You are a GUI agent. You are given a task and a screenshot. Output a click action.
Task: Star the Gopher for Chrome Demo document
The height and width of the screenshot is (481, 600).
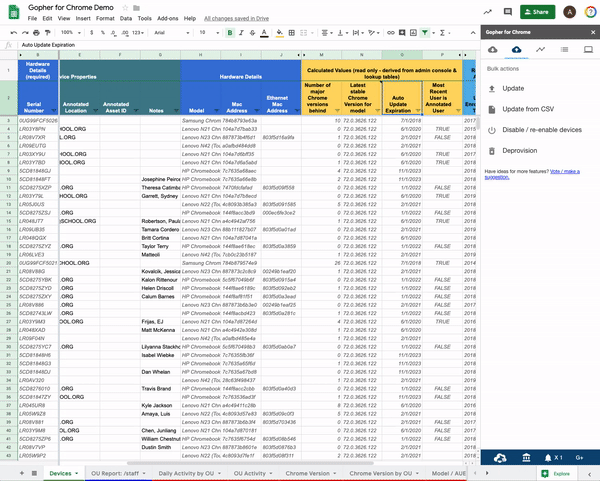tap(125, 8)
